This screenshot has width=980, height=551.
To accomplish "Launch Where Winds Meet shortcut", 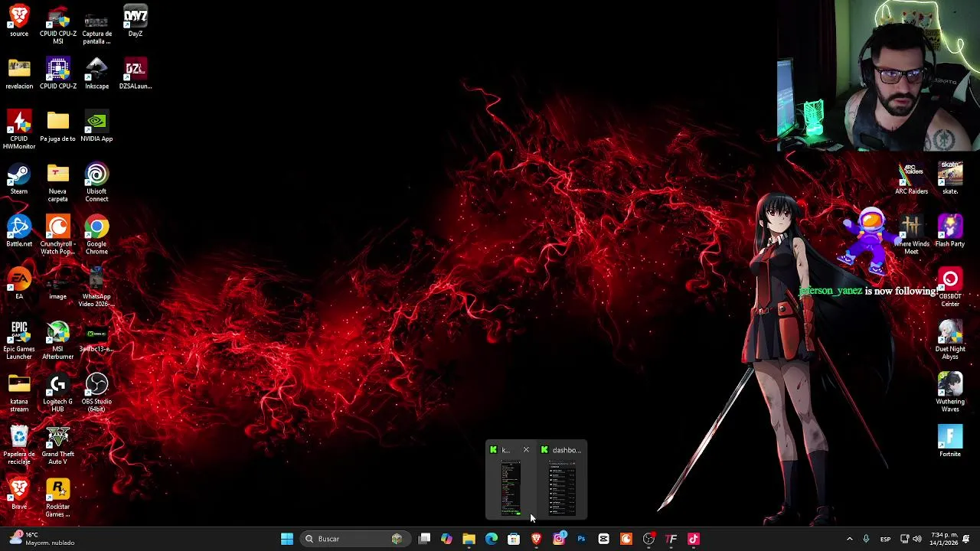I will [911, 235].
